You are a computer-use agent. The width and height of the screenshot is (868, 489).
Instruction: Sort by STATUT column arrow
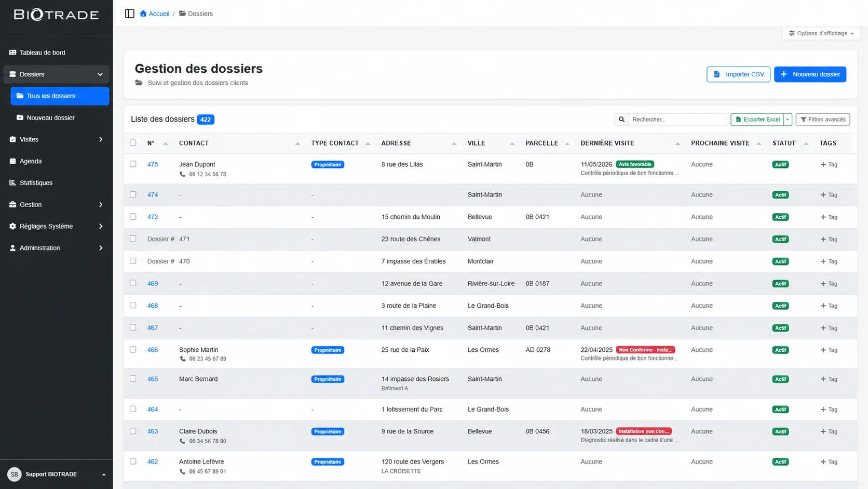coord(806,143)
